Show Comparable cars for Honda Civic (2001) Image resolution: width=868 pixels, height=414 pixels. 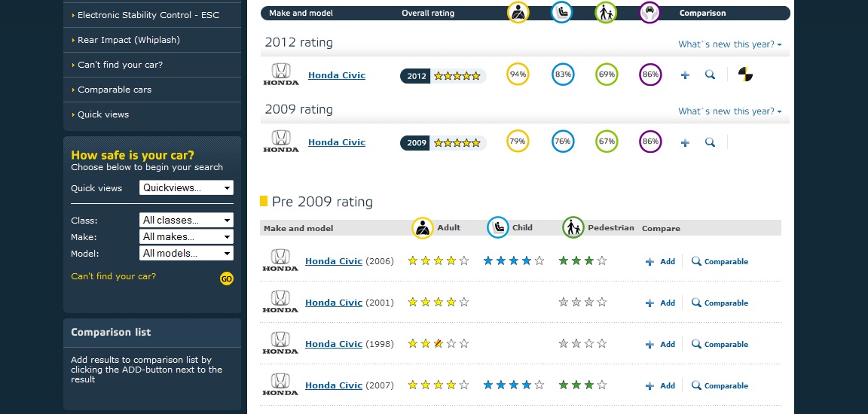pos(720,303)
